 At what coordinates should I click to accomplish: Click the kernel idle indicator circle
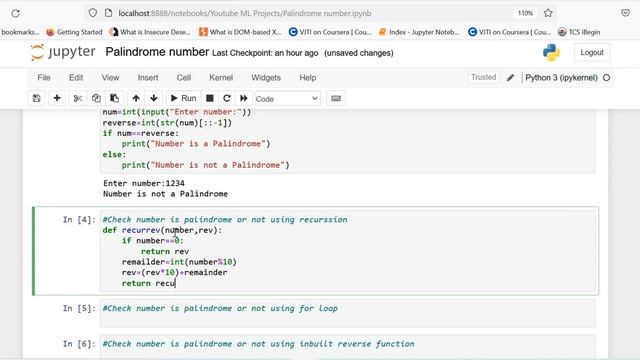click(x=607, y=78)
